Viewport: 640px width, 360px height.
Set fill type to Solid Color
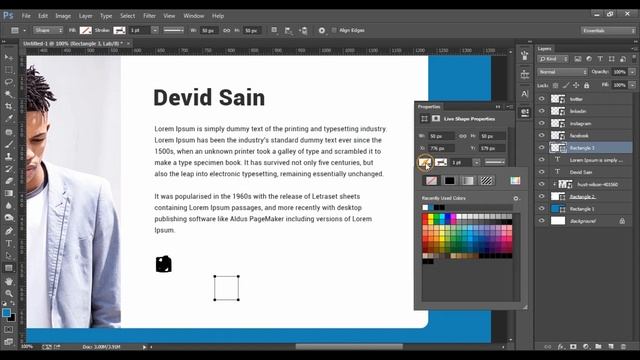pos(449,180)
